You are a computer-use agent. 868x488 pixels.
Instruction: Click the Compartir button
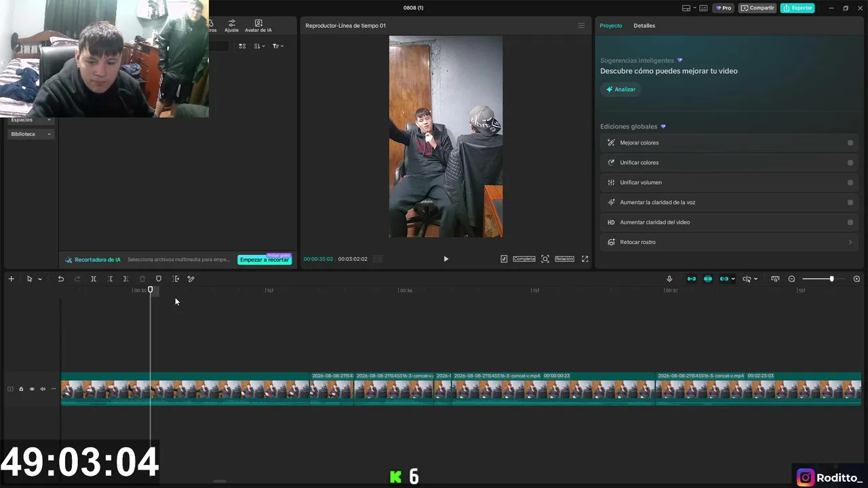click(757, 8)
